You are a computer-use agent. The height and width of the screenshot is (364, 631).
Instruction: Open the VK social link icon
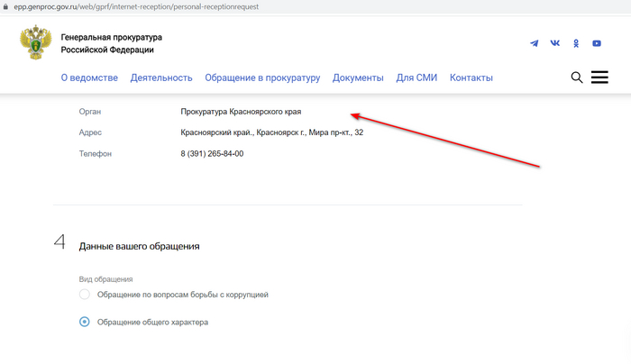click(555, 43)
